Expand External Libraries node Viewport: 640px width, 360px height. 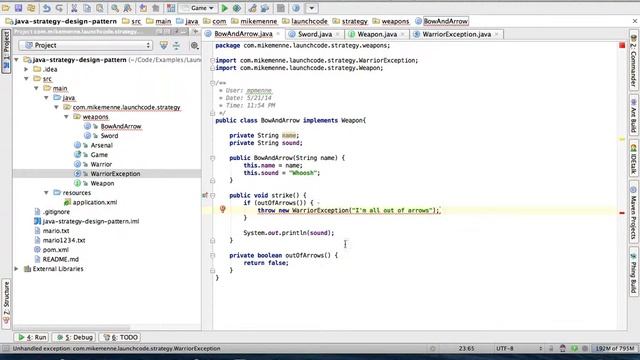pyautogui.click(x=17, y=269)
